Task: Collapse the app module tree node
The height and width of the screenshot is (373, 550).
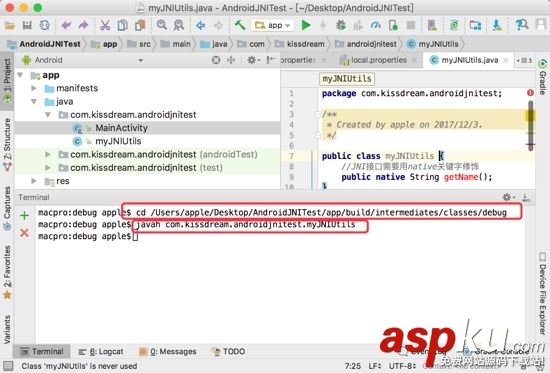Action: (x=20, y=75)
